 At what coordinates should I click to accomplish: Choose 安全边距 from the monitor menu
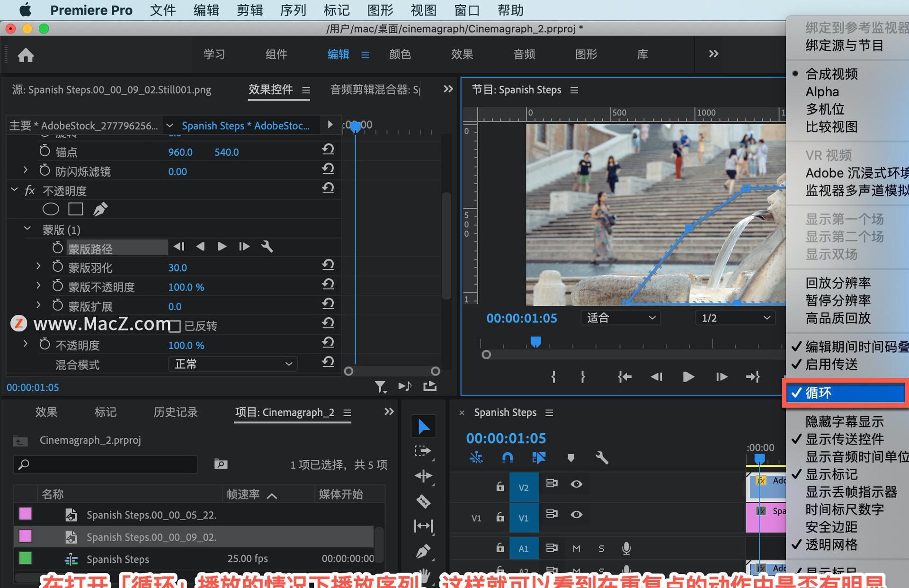click(831, 527)
